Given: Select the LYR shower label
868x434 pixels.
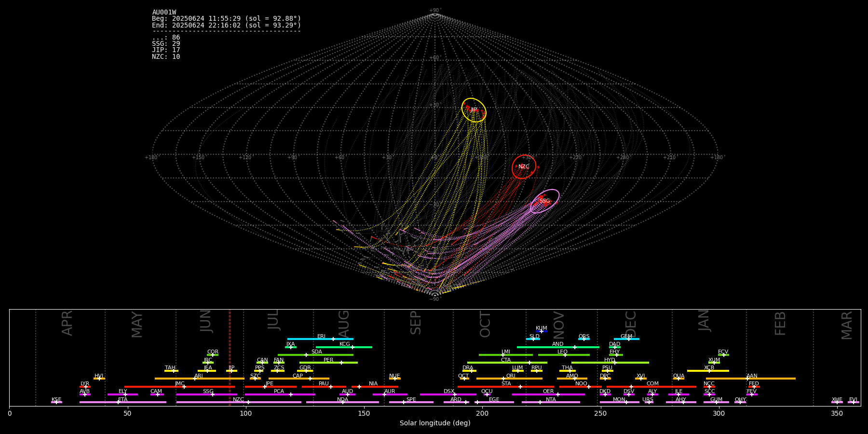Looking at the screenshot, I should 85,384.
